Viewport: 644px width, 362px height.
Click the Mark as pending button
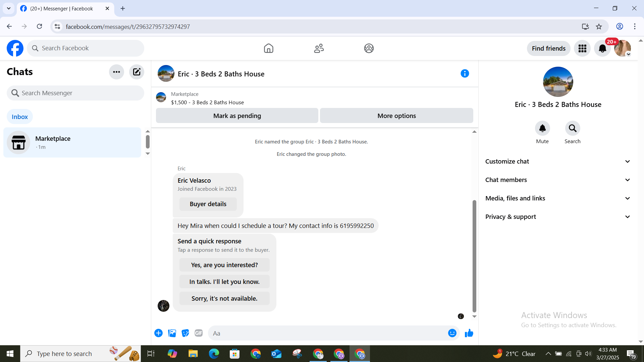[237, 116]
